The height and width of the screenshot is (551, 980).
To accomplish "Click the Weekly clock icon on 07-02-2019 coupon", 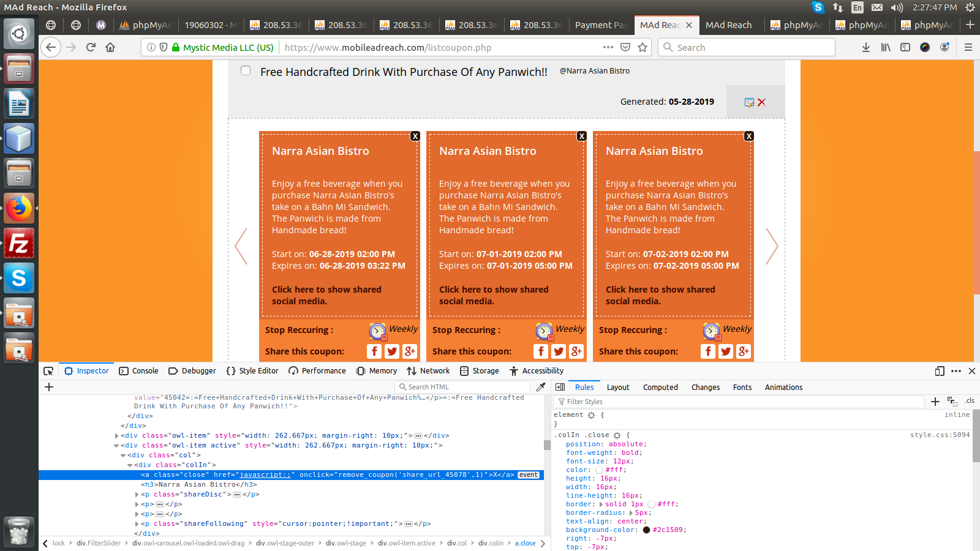I will [712, 331].
